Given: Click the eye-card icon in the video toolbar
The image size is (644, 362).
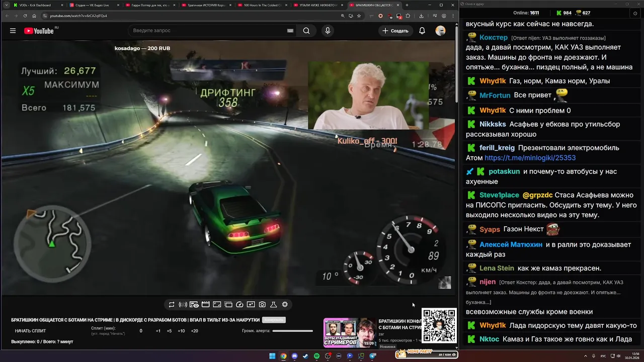Looking at the screenshot, I should coord(194,305).
